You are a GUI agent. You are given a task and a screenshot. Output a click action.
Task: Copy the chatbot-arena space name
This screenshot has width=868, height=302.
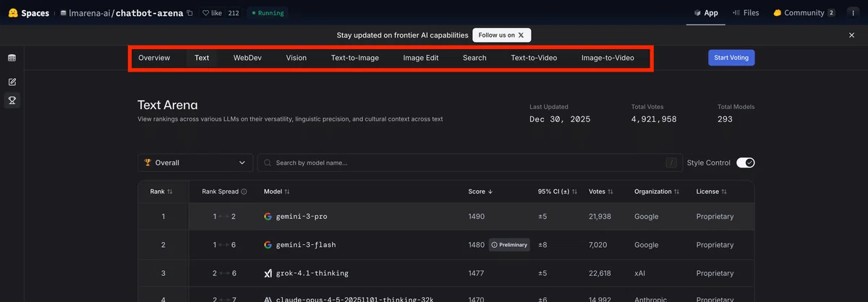click(x=190, y=13)
